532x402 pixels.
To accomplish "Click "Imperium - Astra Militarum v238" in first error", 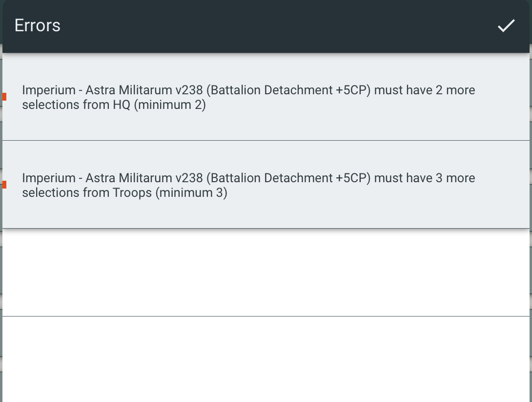I will [112, 90].
